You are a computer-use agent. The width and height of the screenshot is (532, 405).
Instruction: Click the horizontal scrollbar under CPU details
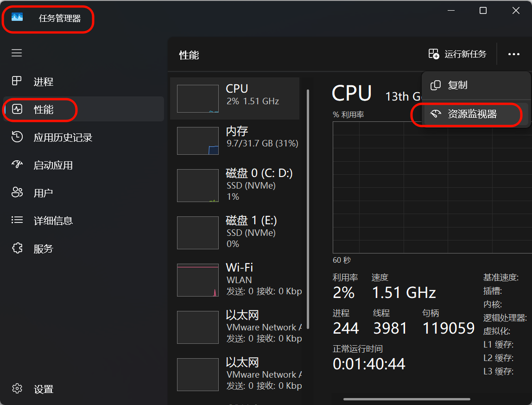(406, 399)
